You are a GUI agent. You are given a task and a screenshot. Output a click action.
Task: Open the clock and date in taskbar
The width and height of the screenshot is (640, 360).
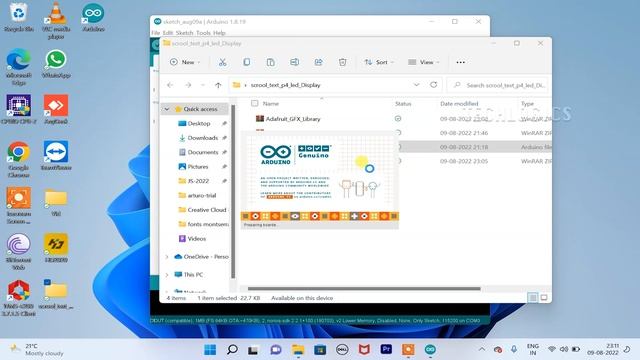(603, 349)
